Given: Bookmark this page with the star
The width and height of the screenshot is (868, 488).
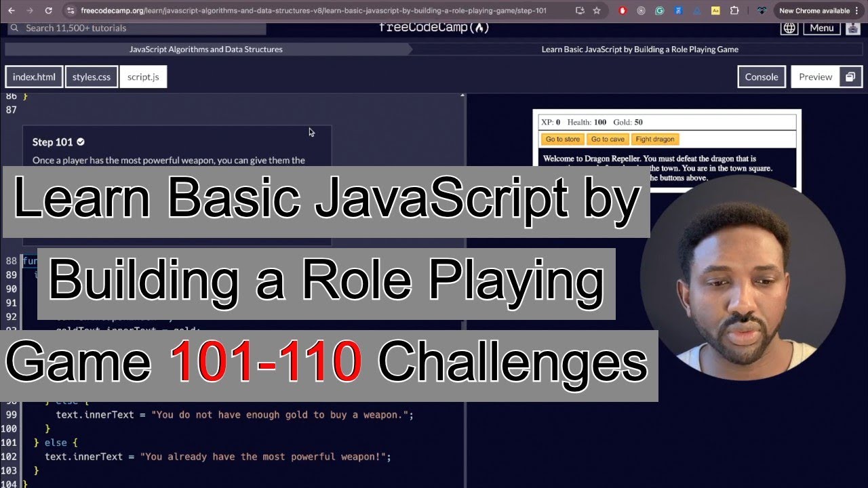Looking at the screenshot, I should (x=597, y=11).
